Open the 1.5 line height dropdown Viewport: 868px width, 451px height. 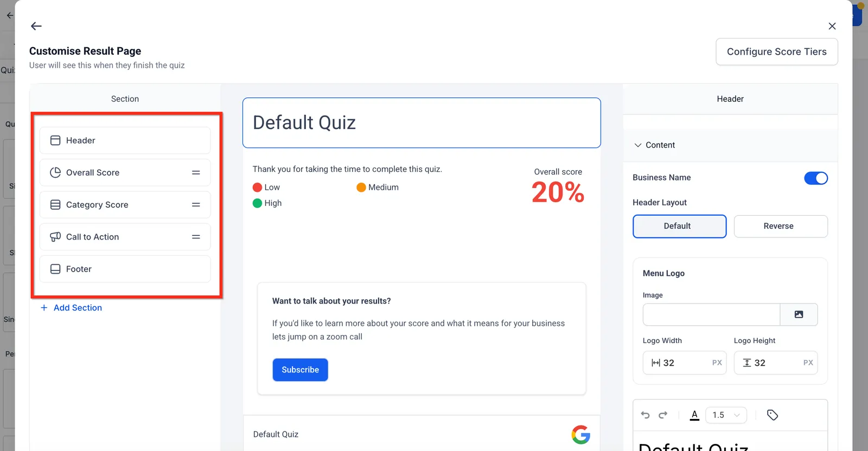[x=726, y=415]
